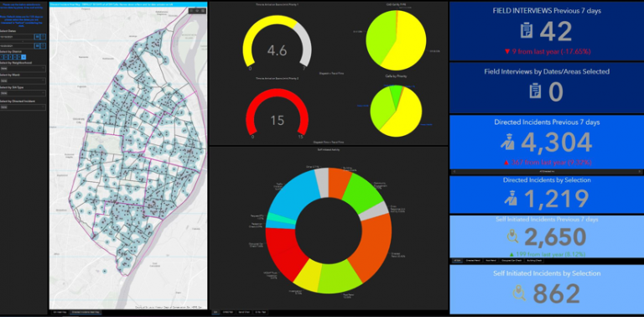Switch to the Directed Incidents Heat Map tab

point(86,312)
